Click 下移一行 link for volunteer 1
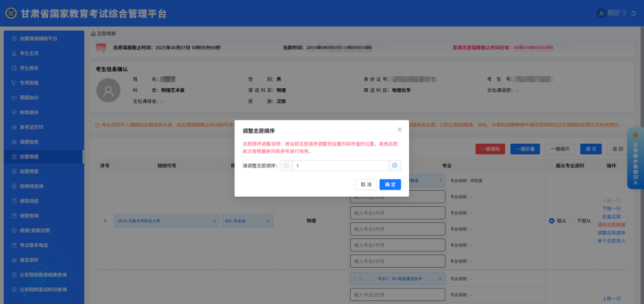Viewport: 644px width, 304px height. coord(611,209)
